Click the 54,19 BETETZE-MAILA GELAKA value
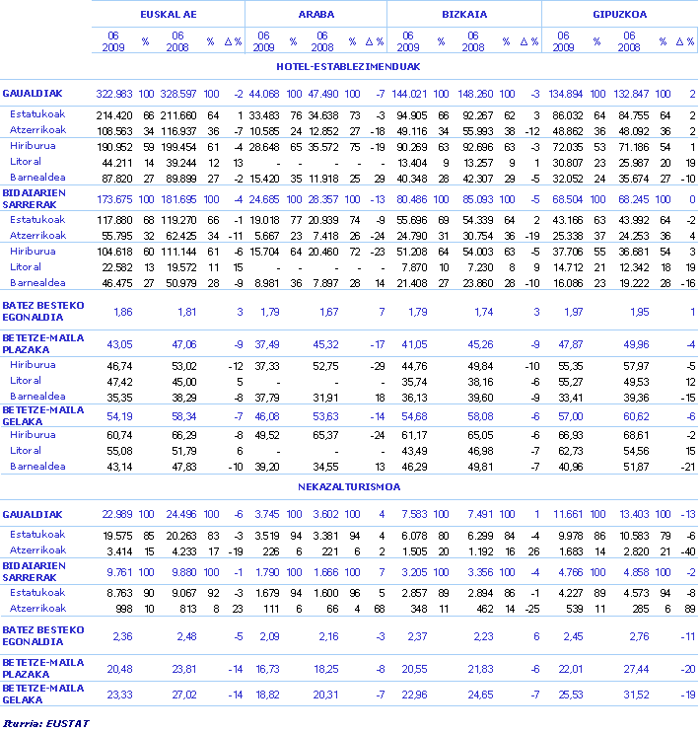The image size is (700, 732). pos(119,415)
